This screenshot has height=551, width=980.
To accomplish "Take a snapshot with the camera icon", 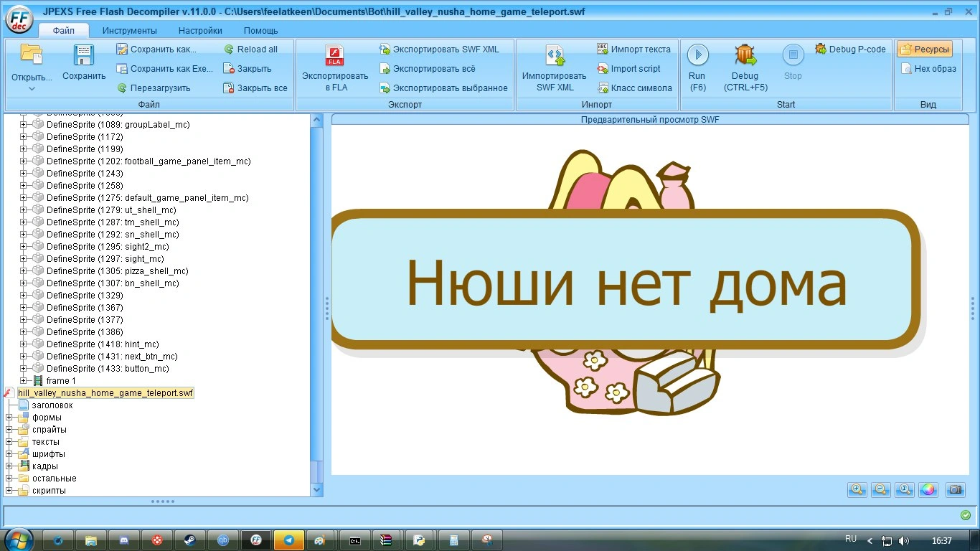I will pyautogui.click(x=955, y=489).
